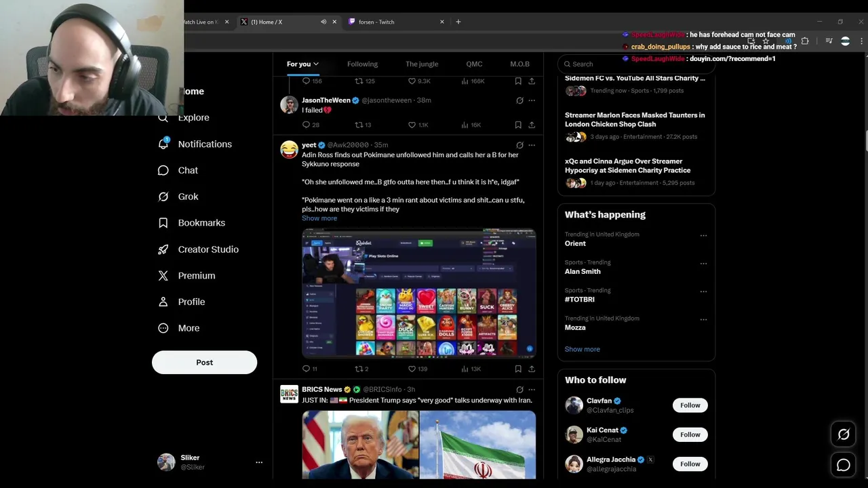The image size is (868, 488).
Task: Open the floating chat messages button
Action: coord(844,465)
